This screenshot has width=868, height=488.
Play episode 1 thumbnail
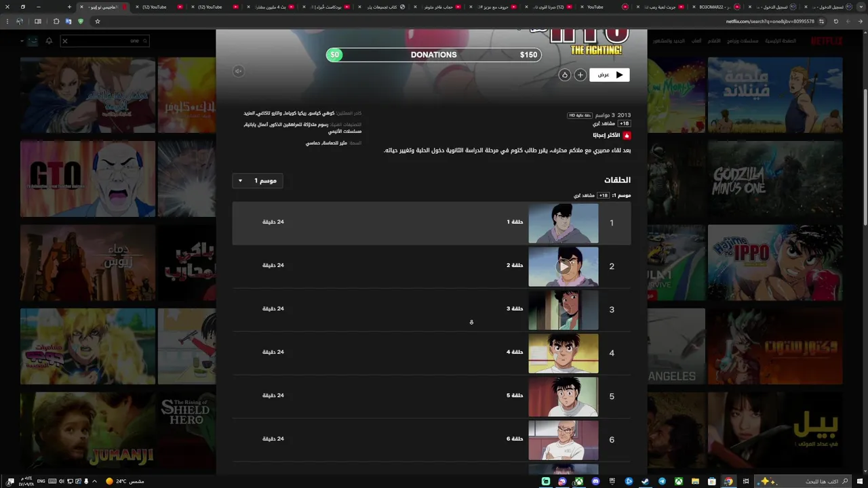click(x=564, y=223)
